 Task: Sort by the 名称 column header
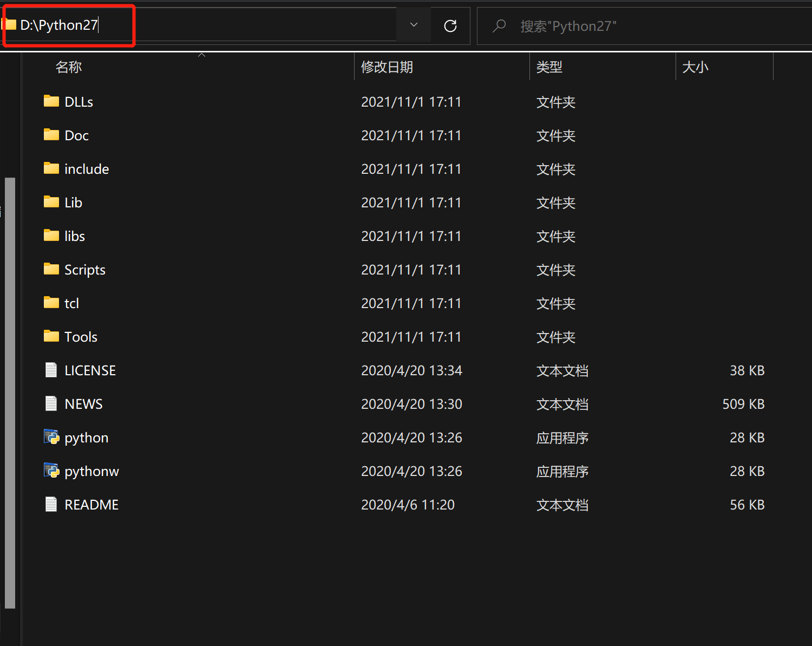(x=69, y=67)
